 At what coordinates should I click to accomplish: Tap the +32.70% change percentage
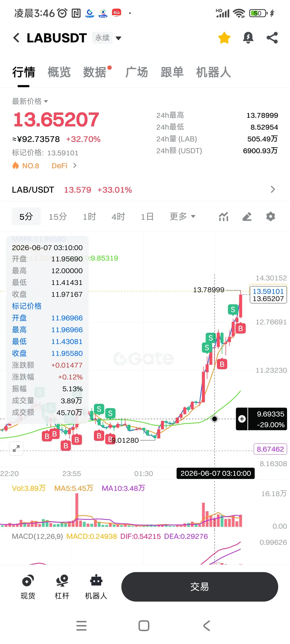[83, 139]
